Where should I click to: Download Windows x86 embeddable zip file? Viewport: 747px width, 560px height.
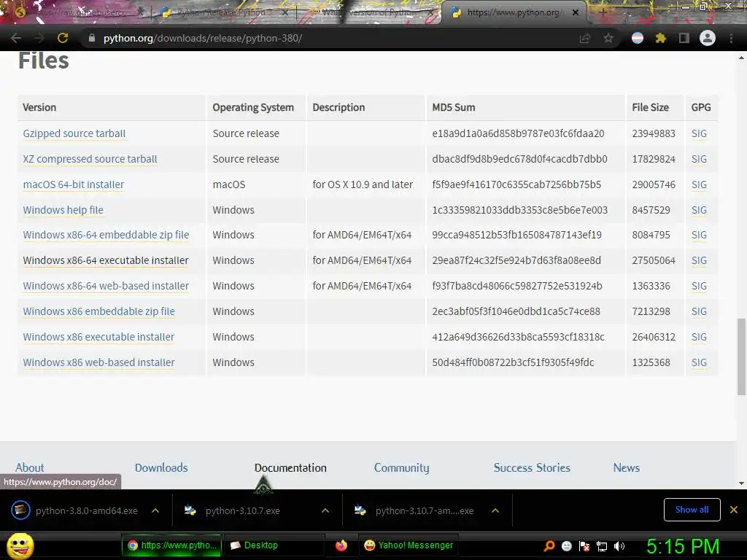(x=98, y=311)
